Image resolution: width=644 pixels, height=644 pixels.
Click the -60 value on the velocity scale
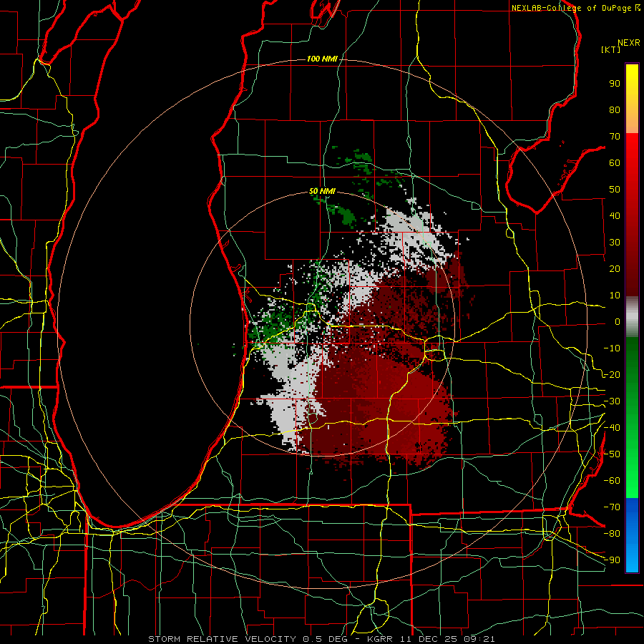point(612,481)
